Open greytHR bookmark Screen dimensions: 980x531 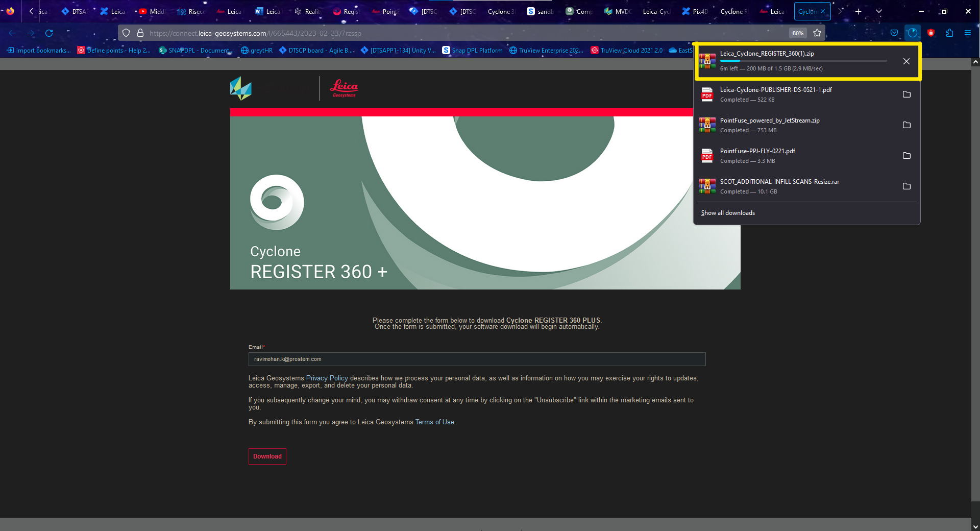(x=257, y=50)
